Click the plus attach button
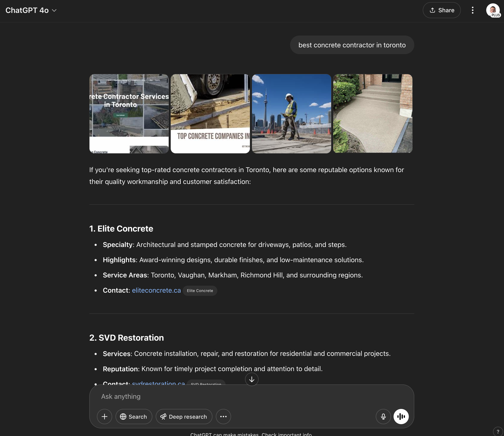The width and height of the screenshot is (504, 436). [x=105, y=417]
